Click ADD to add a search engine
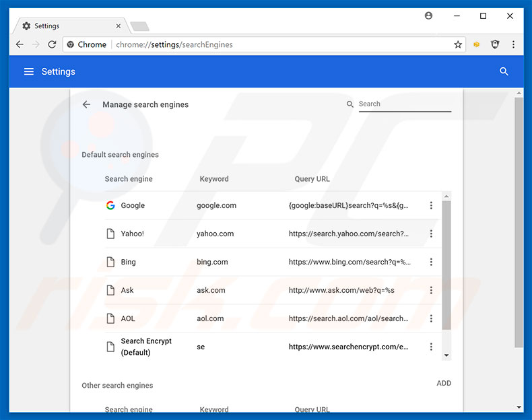 tap(444, 383)
